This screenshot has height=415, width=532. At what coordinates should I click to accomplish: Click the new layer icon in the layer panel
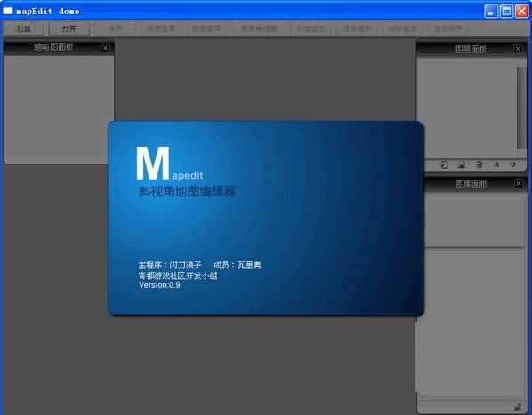461,164
